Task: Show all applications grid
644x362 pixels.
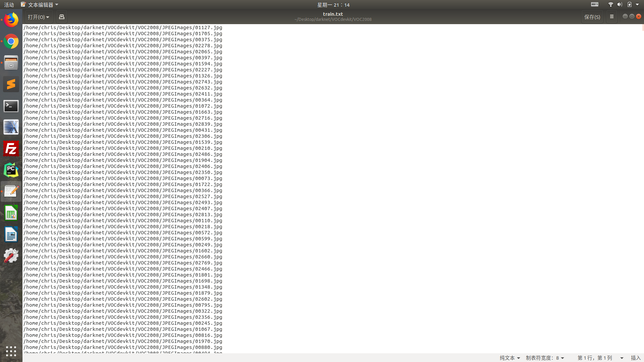Action: point(11,351)
